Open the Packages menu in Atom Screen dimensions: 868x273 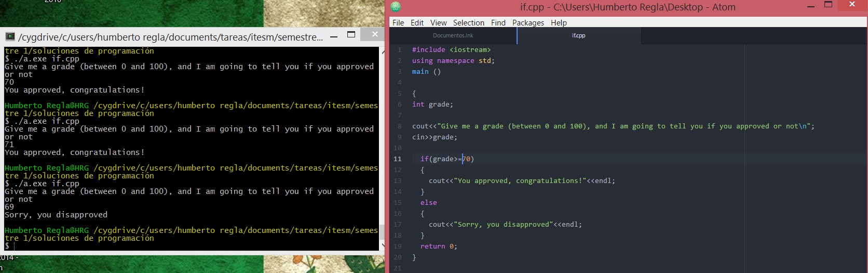point(528,23)
